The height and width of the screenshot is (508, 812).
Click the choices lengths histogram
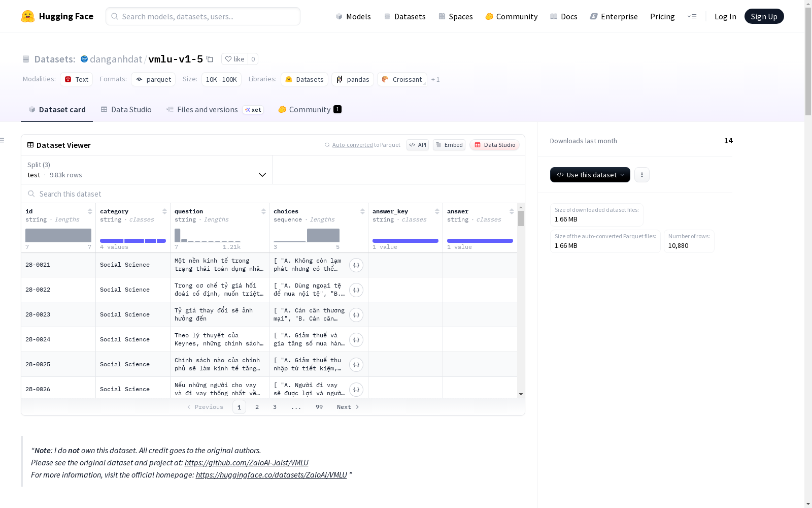tap(307, 235)
